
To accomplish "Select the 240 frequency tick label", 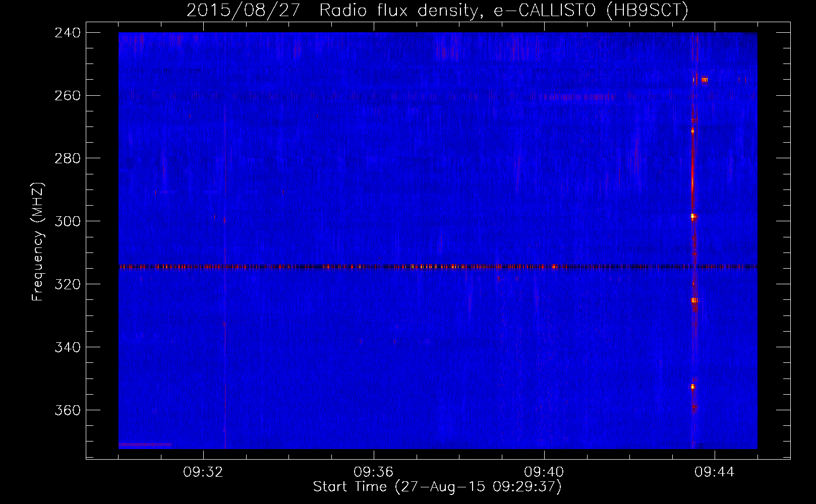I will [x=68, y=32].
